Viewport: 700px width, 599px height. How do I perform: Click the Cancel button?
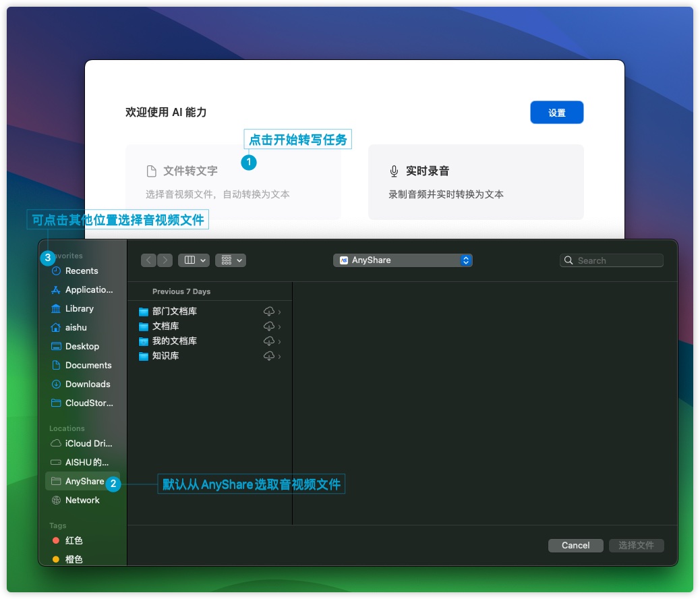point(575,546)
